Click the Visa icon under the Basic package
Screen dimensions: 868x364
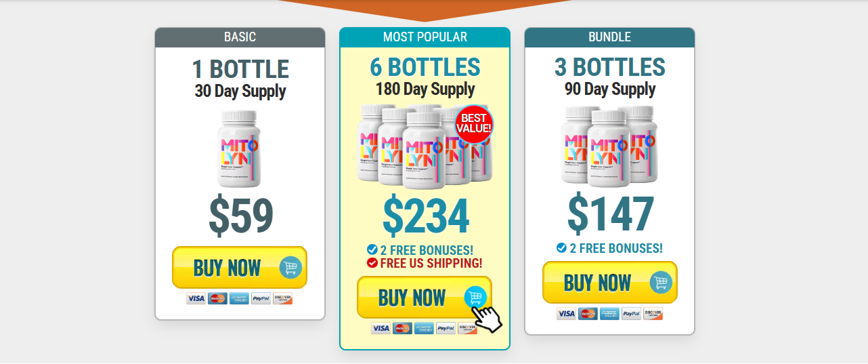(196, 298)
